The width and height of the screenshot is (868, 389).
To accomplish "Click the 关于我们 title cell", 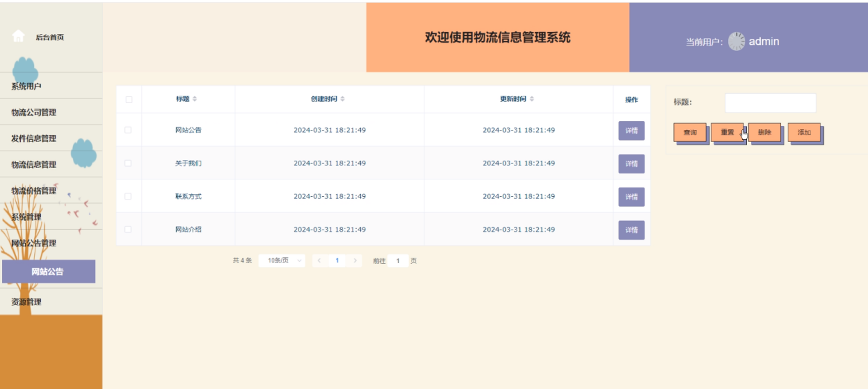I will tap(188, 163).
